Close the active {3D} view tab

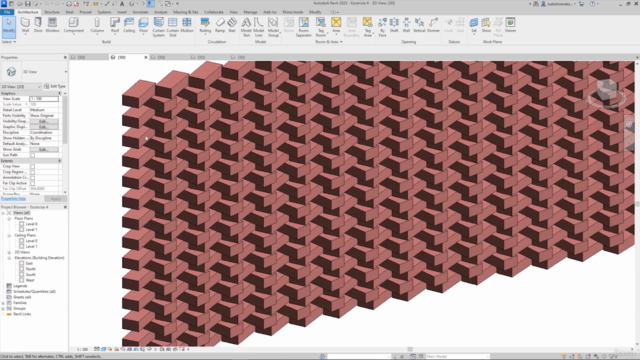point(146,58)
